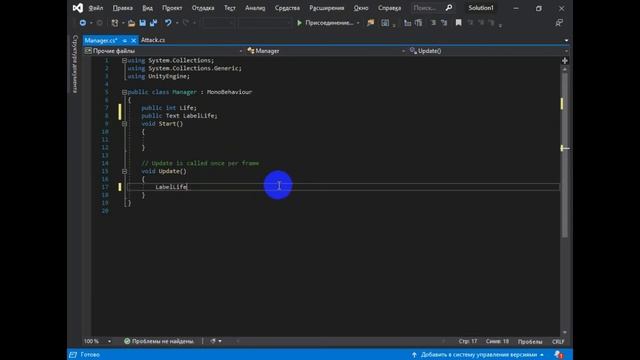The height and width of the screenshot is (360, 640).
Task: Click the Симв: 18 column indicator
Action: [497, 341]
